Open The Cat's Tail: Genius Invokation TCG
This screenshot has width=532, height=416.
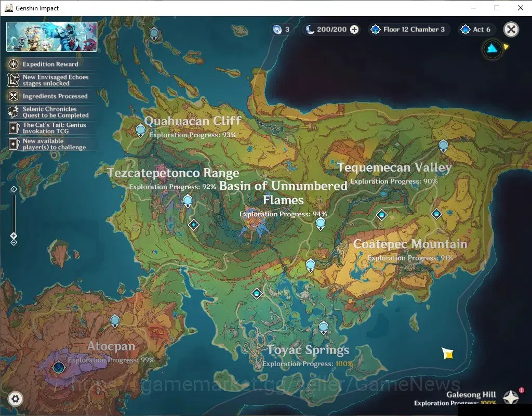[x=51, y=128]
